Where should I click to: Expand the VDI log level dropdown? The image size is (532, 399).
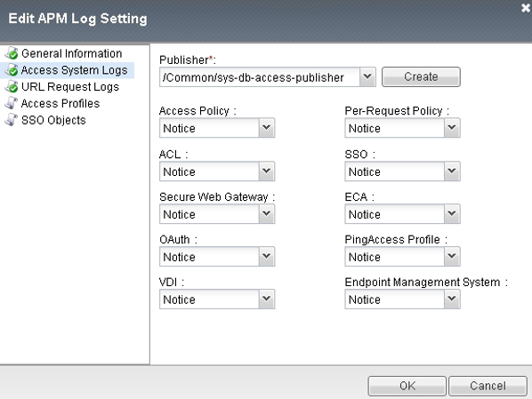(217, 299)
